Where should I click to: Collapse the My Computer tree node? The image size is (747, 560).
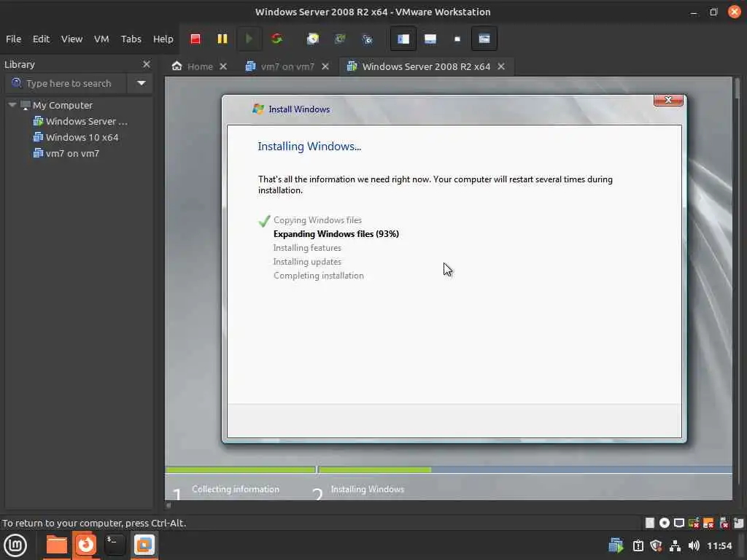(12, 105)
